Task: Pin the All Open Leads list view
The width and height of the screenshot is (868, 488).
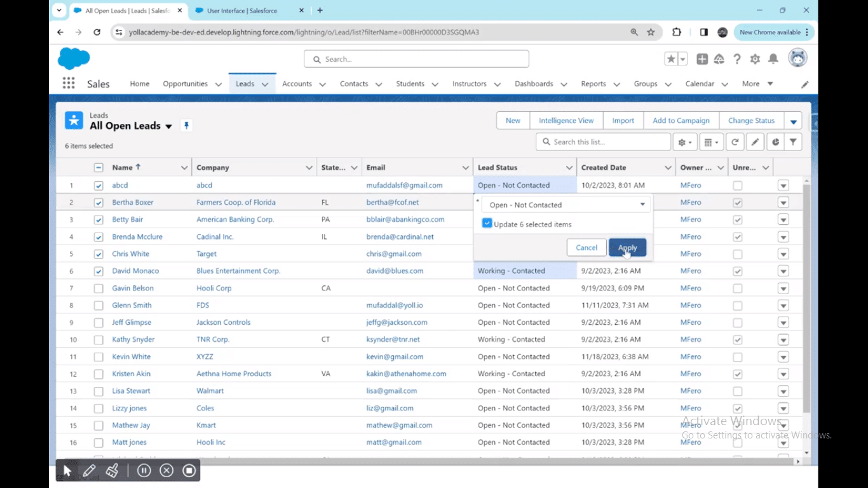Action: click(x=186, y=126)
